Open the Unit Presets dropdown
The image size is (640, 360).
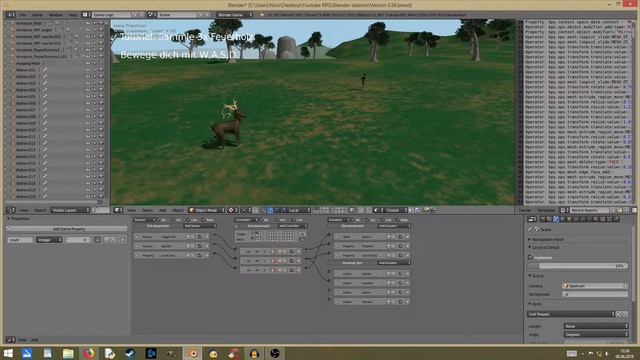(x=571, y=314)
